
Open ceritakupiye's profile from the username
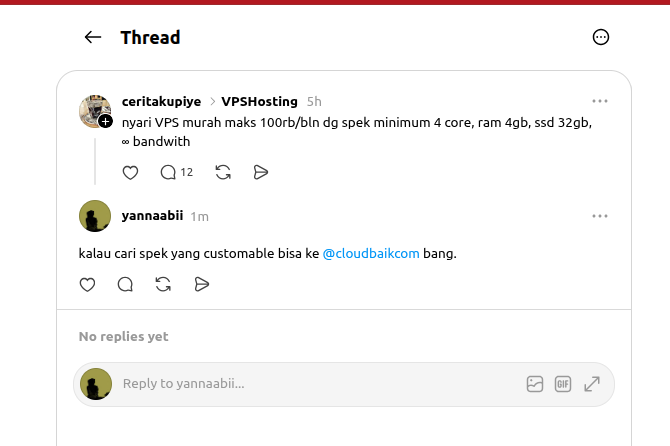point(161,102)
